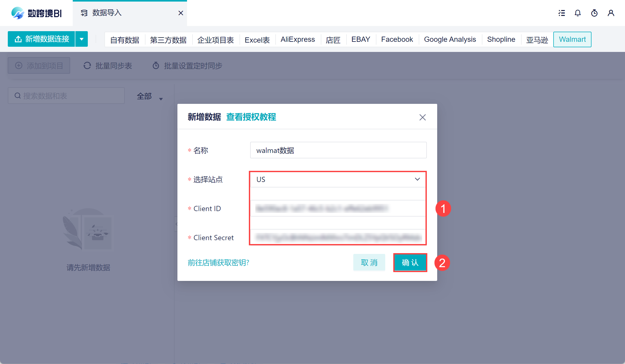Image resolution: width=625 pixels, height=364 pixels.
Task: Switch to the AliExpress tab
Action: [298, 39]
